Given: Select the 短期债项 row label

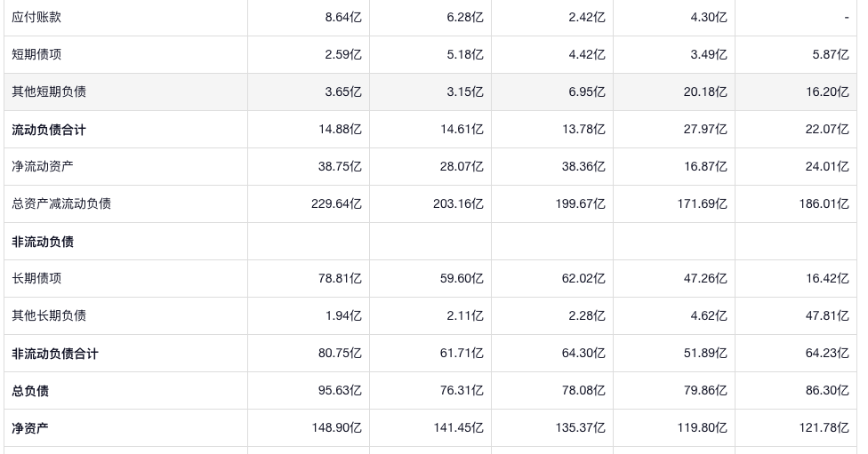Looking at the screenshot, I should [36, 54].
